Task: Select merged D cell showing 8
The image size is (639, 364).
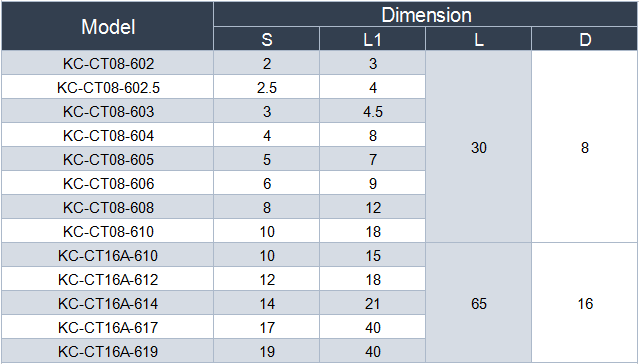Action: coord(585,147)
